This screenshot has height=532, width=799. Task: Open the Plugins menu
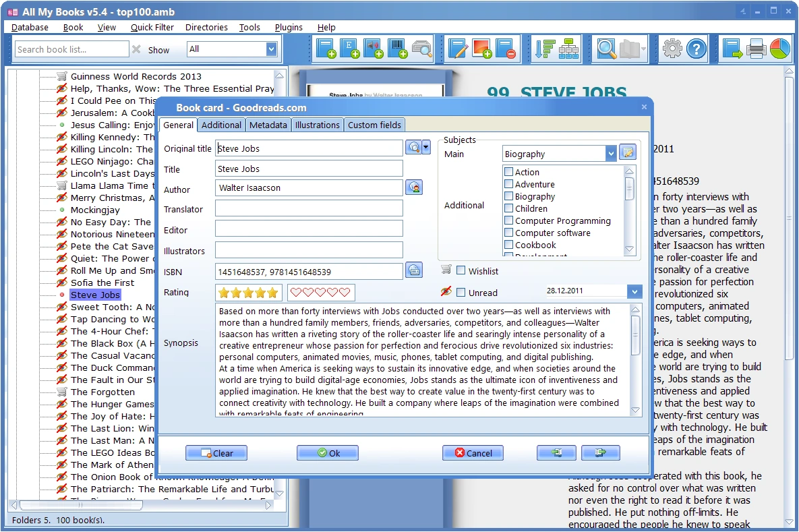(289, 28)
